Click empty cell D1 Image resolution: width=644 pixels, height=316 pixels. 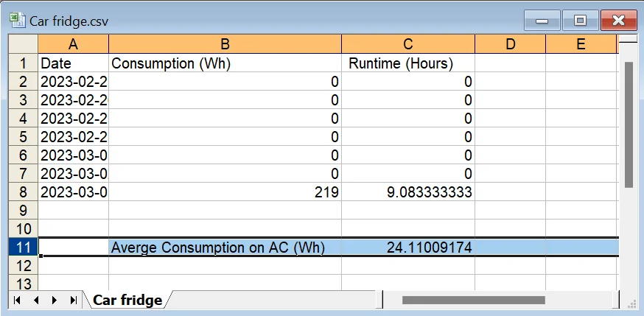510,63
